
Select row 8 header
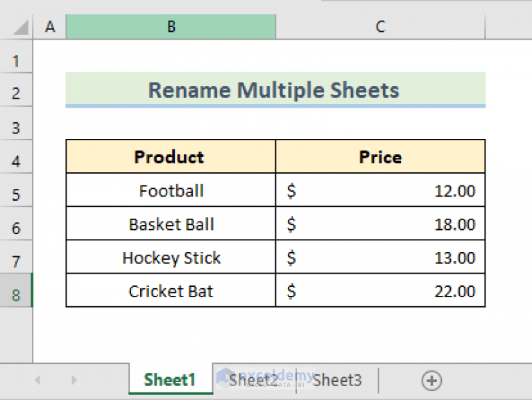pos(16,290)
